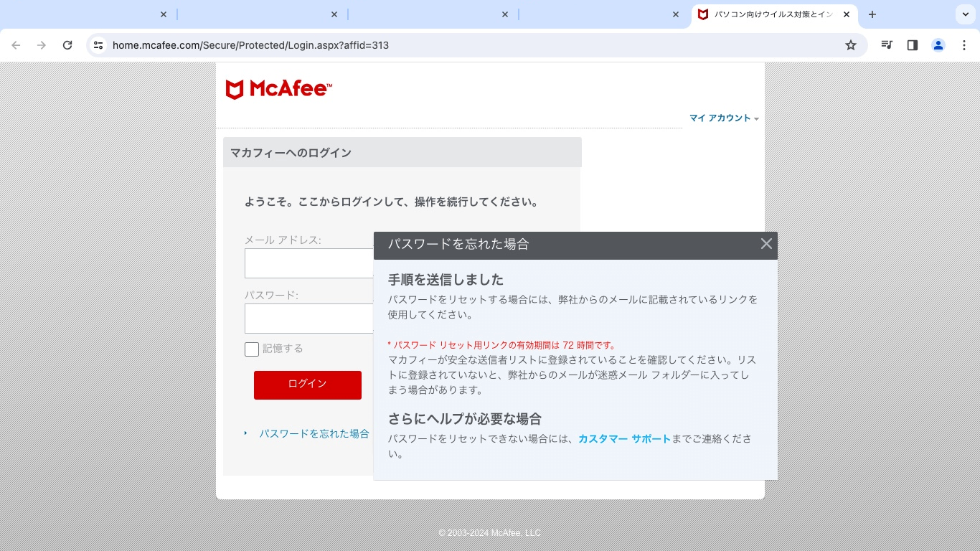980x551 pixels.
Task: Click the browser forward arrow
Action: point(42,45)
